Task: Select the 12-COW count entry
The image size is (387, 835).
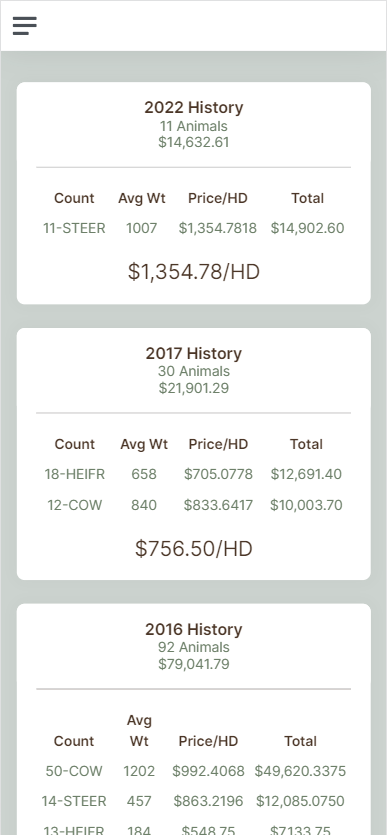Action: 75,505
